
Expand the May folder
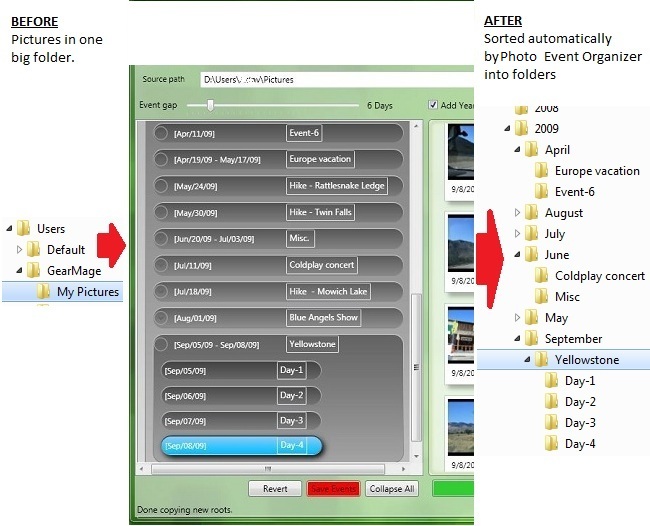click(517, 318)
